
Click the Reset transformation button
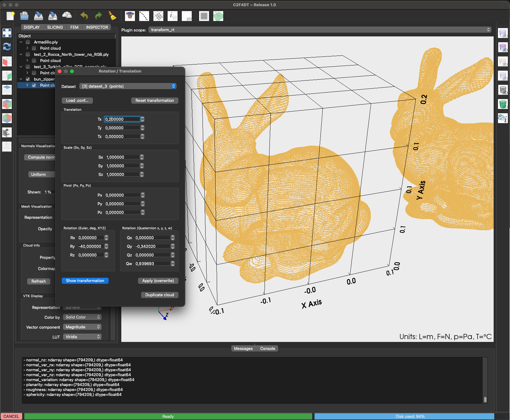pos(155,101)
